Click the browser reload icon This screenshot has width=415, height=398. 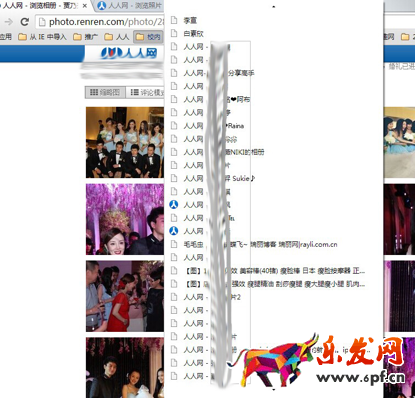25,22
